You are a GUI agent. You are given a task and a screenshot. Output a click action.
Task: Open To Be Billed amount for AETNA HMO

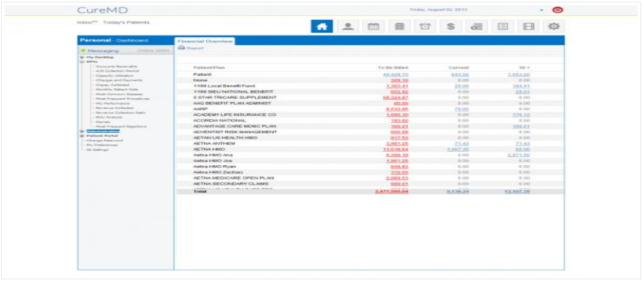[x=396, y=149]
